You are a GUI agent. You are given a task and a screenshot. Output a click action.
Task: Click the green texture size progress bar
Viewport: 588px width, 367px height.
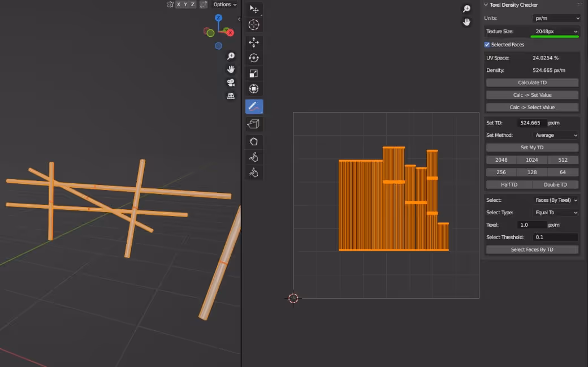(554, 37)
